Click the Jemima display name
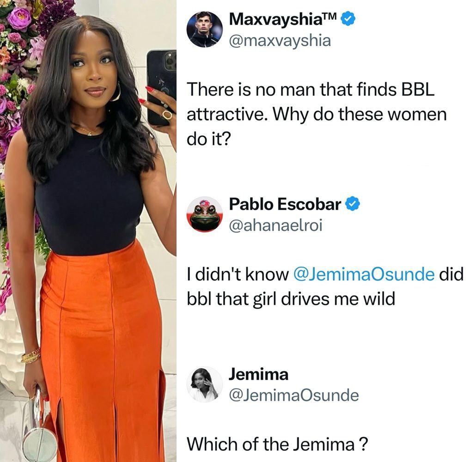The image size is (476, 462). click(x=258, y=374)
